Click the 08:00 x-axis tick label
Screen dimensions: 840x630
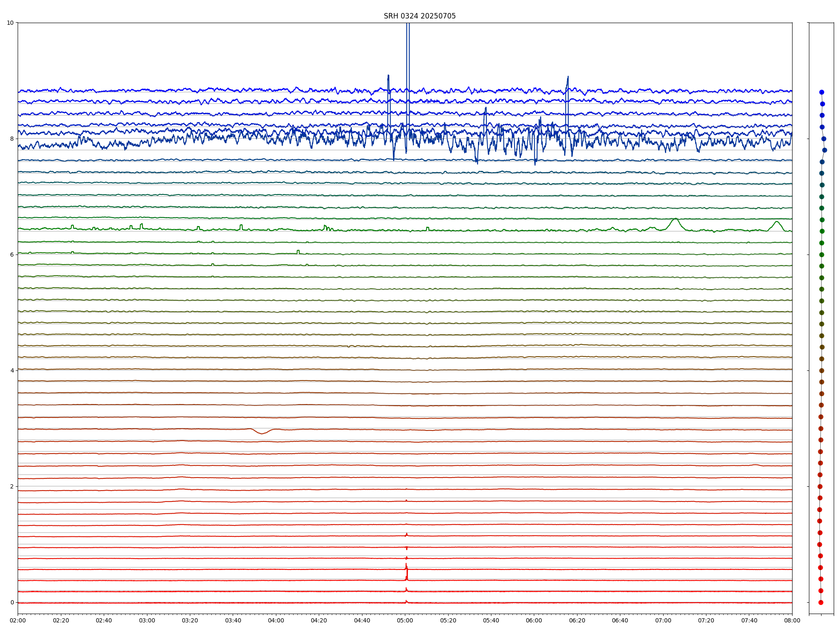tap(792, 620)
